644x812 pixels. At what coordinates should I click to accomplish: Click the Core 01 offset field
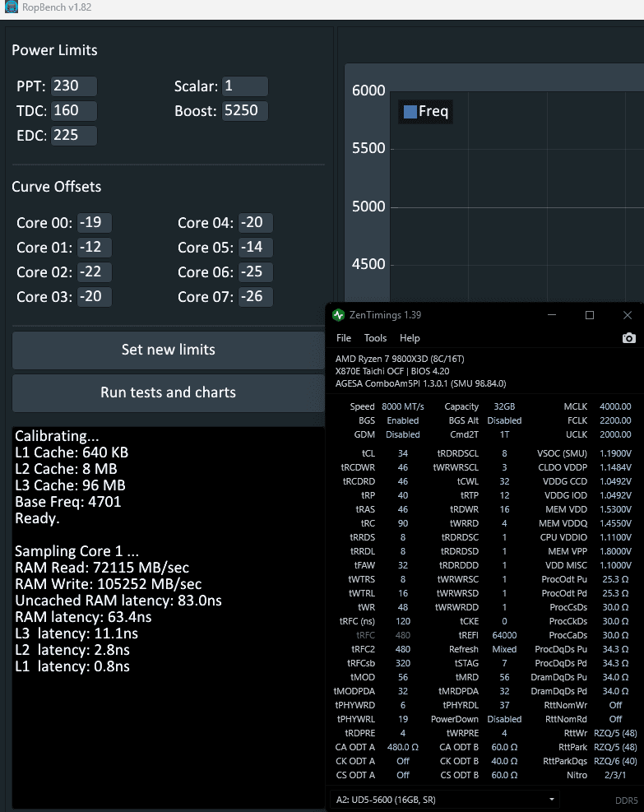click(x=95, y=248)
